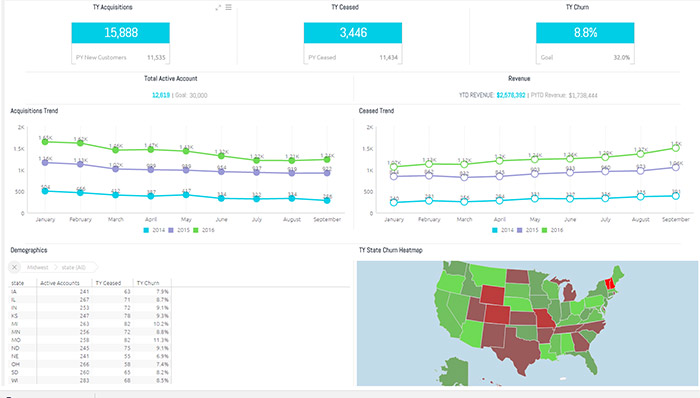
Task: Select the green June point in Ceased Trend
Action: click(x=570, y=158)
